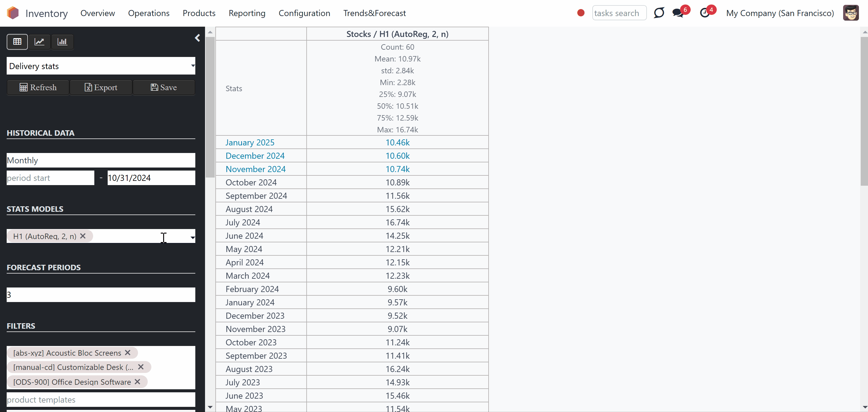
Task: Click the red recording dot indicator
Action: tap(580, 13)
